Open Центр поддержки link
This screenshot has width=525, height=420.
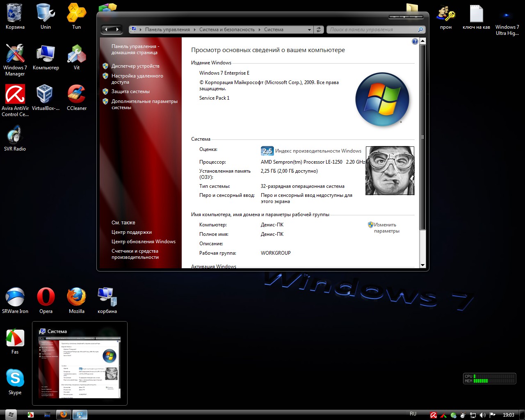pyautogui.click(x=132, y=232)
